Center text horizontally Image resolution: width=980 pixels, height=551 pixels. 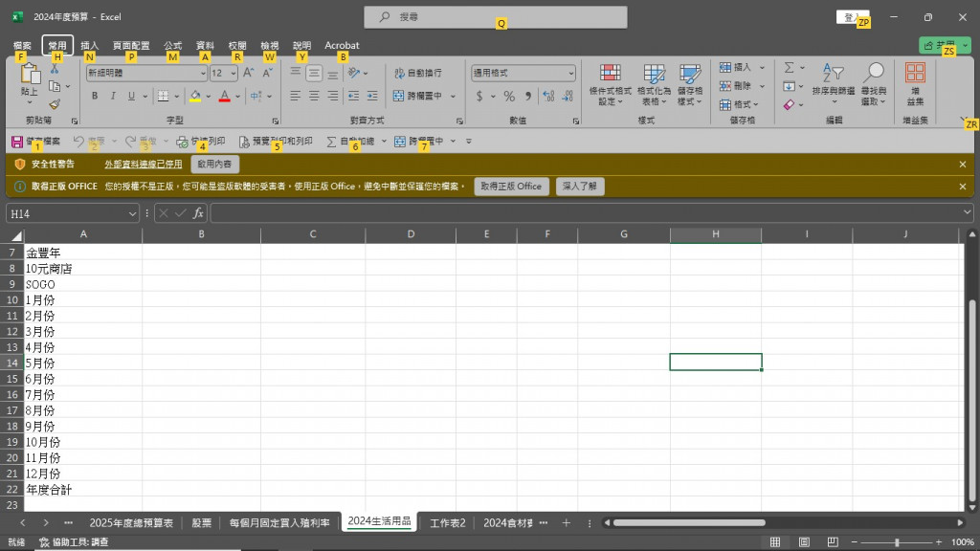pos(314,96)
